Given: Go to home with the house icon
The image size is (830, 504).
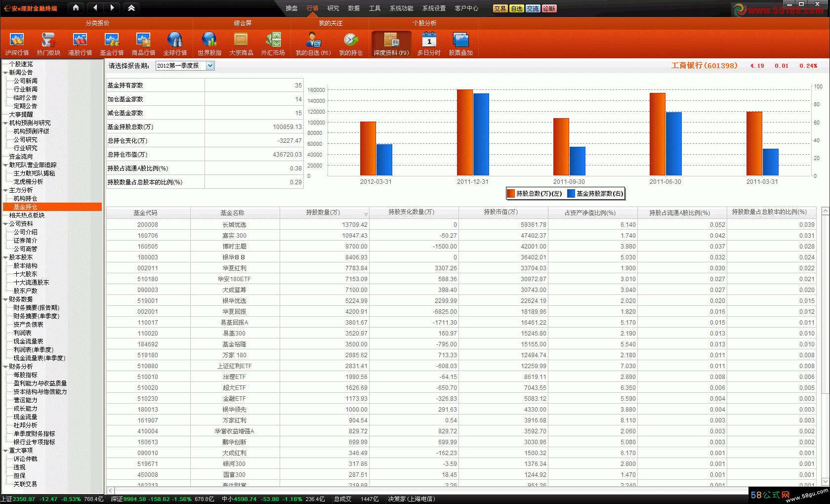Looking at the screenshot, I should click(76, 8).
